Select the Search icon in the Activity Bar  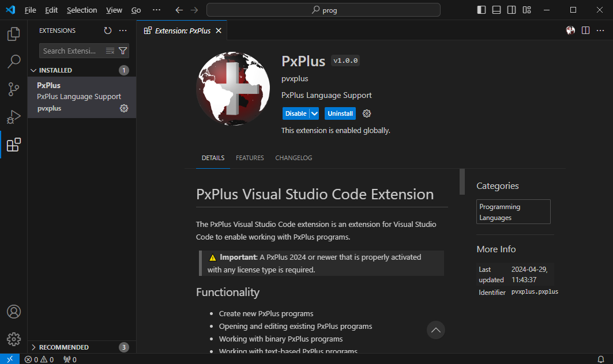click(13, 61)
